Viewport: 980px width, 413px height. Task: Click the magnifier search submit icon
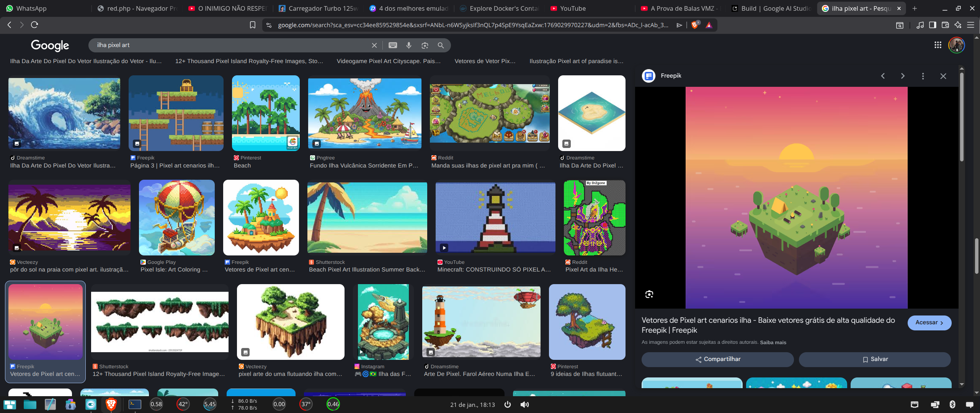click(441, 46)
